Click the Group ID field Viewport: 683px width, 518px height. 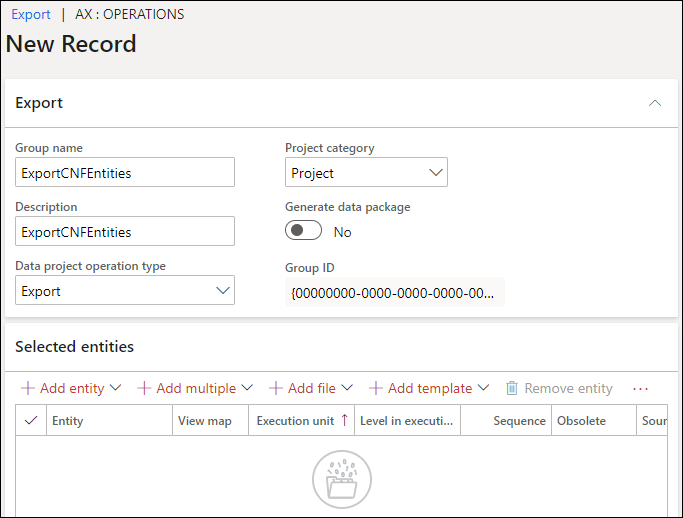coord(394,292)
